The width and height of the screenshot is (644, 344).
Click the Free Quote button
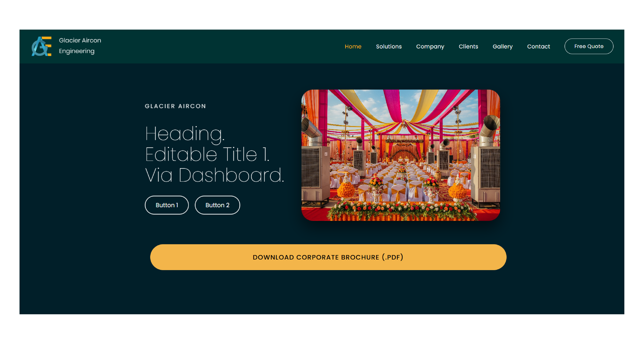point(589,46)
